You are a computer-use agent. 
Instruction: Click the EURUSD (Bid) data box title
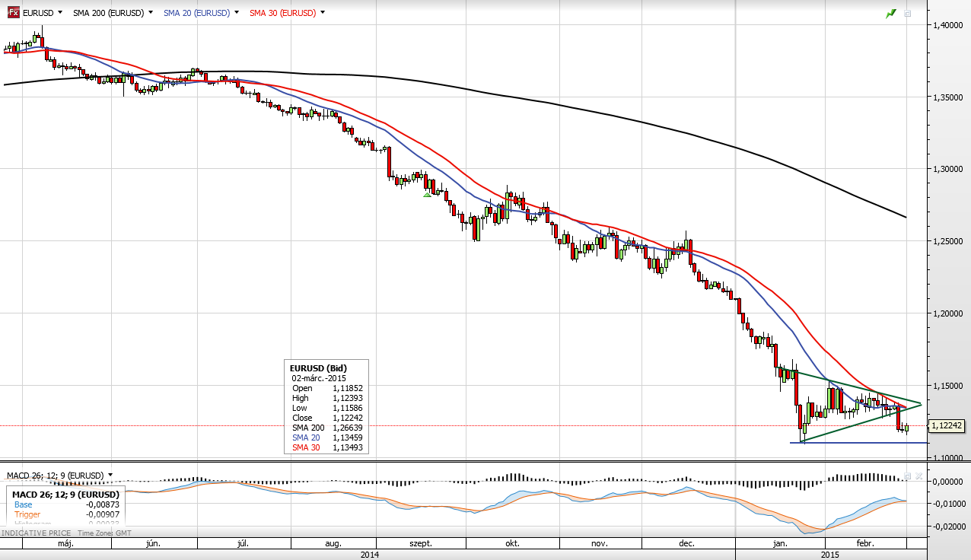point(318,368)
